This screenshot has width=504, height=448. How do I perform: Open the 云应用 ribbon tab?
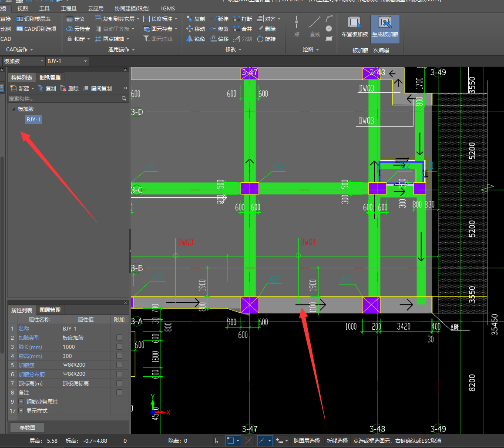(x=96, y=8)
